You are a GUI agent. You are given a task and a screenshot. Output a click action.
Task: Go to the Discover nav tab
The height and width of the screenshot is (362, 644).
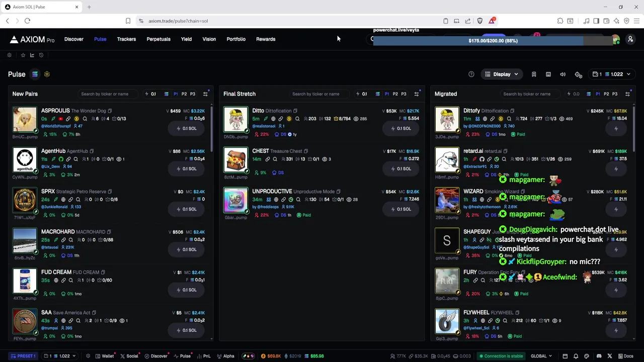[74, 39]
